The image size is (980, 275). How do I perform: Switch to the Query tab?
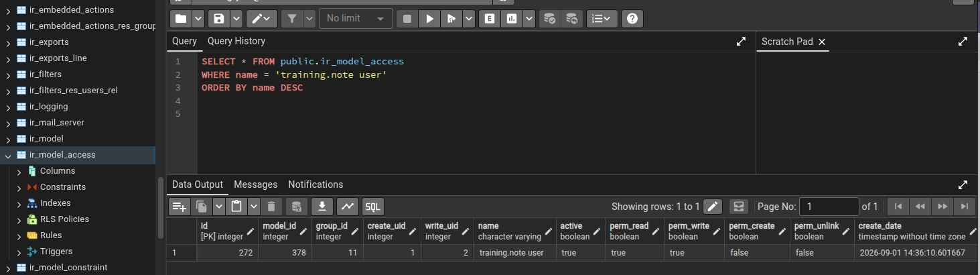pyautogui.click(x=184, y=41)
